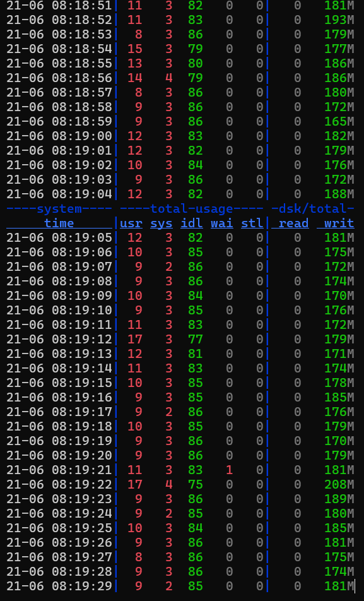Select the "usr" column header
Viewport: 364px width, 601px height.
coord(131,223)
